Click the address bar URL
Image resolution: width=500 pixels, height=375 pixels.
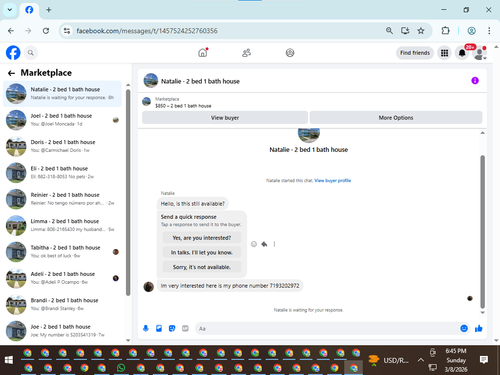click(147, 31)
